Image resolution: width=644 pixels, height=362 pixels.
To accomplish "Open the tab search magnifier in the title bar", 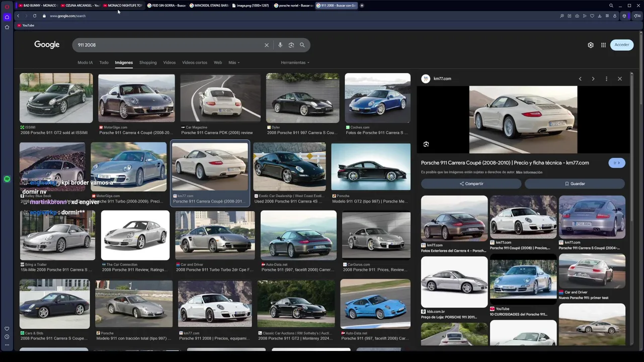I will (611, 6).
